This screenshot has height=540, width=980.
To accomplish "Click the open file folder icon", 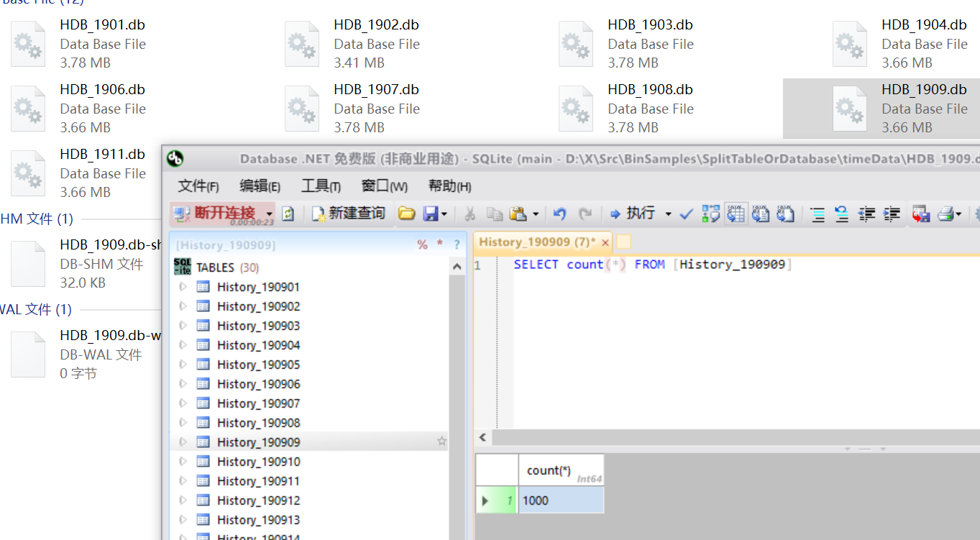I will point(406,214).
